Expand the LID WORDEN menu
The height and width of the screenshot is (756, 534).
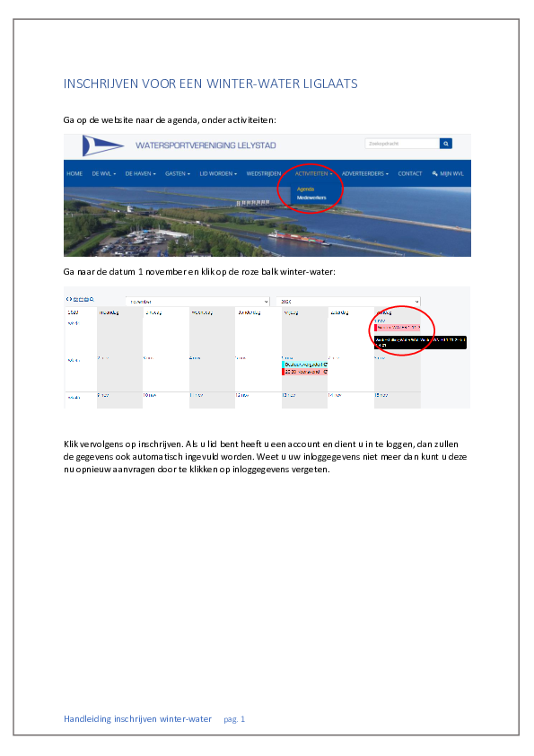click(x=218, y=173)
